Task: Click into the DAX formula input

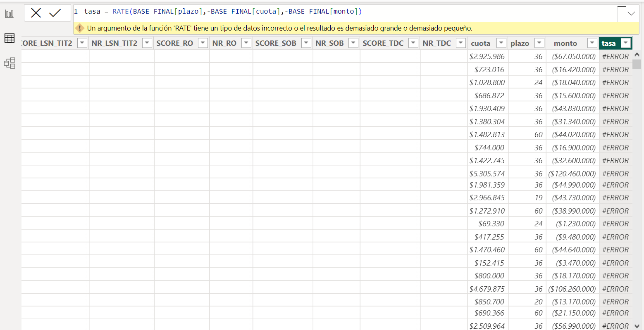Action: tap(345, 12)
